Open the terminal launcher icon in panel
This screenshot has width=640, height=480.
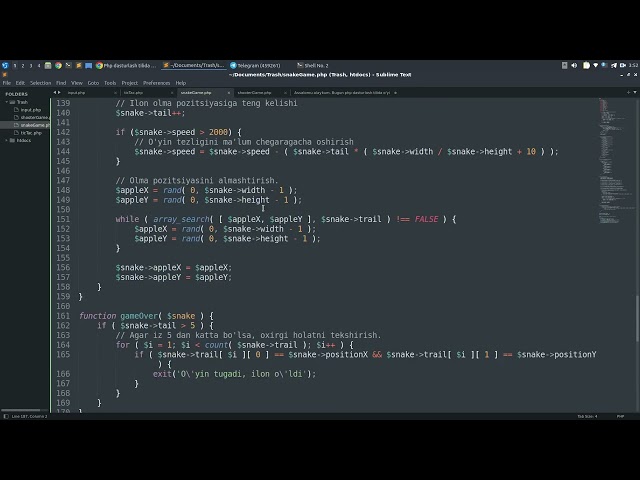[69, 65]
